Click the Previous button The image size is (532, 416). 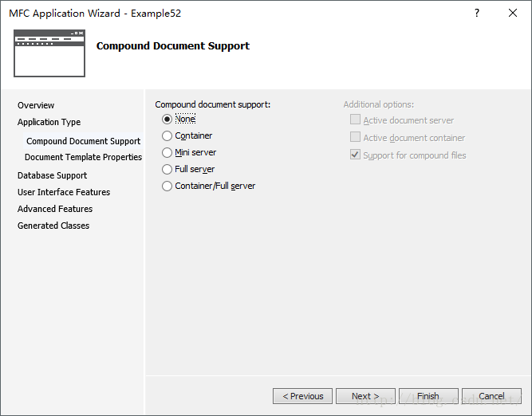[302, 396]
